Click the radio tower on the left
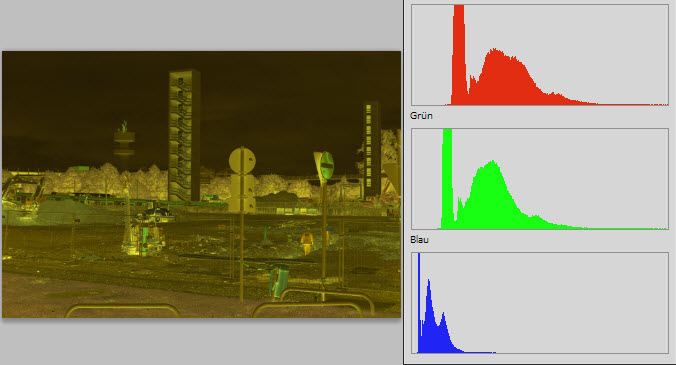Screen dimensions: 676x365 [124, 144]
